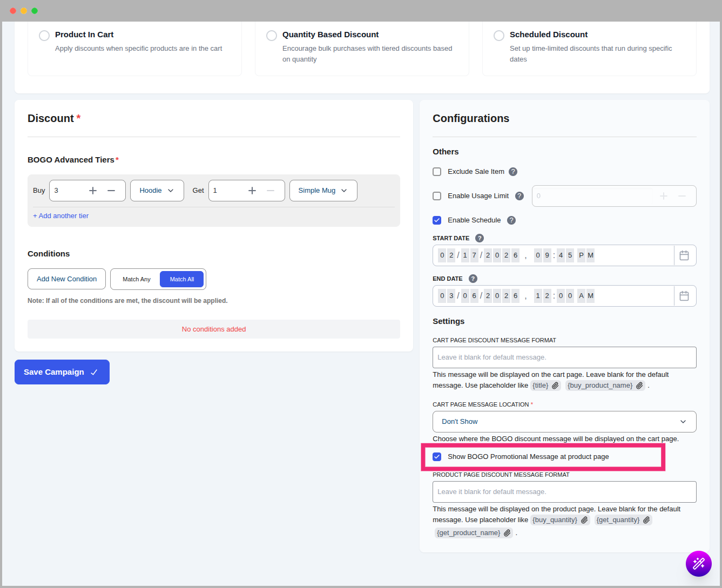722x588 pixels.
Task: Copy the {title} placeholder via paperclip icon
Action: point(555,386)
